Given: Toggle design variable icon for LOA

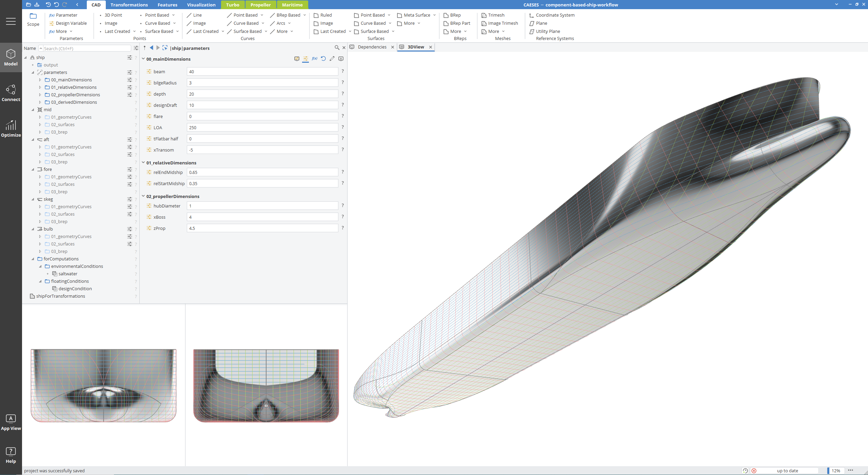Looking at the screenshot, I should tap(149, 127).
